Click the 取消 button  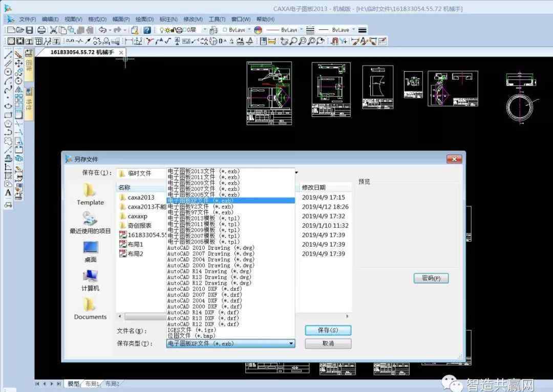(328, 343)
